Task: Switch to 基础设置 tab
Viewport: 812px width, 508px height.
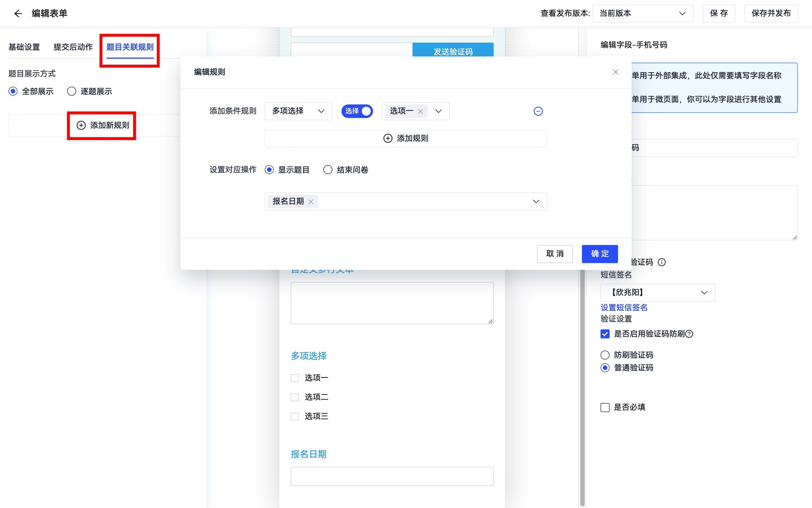Action: (24, 47)
